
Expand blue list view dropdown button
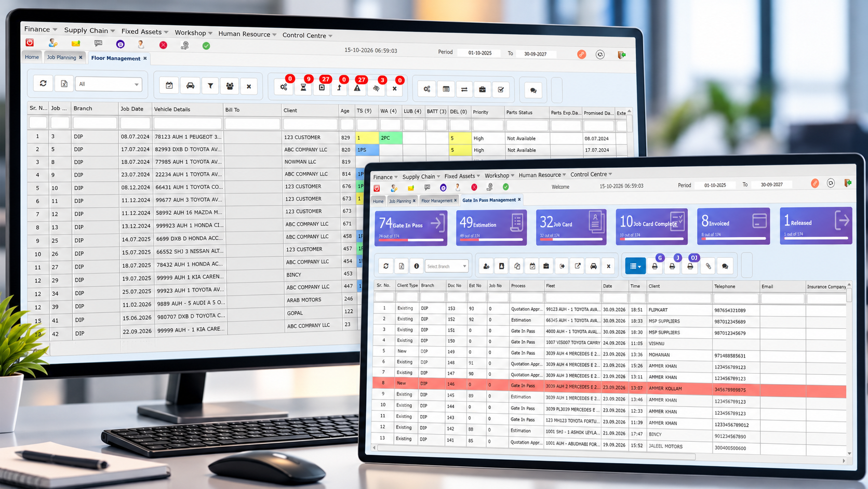[635, 266]
